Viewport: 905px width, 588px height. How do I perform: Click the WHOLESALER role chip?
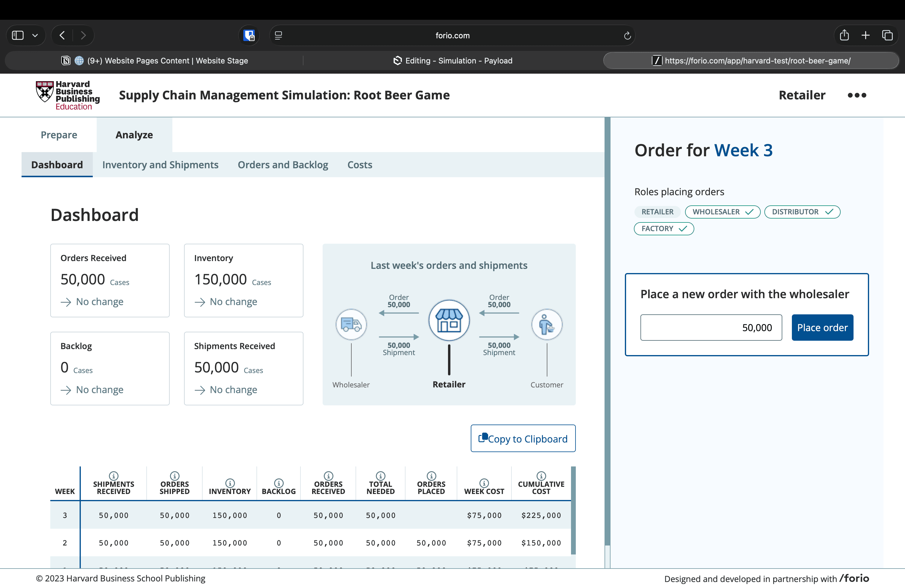(x=722, y=212)
